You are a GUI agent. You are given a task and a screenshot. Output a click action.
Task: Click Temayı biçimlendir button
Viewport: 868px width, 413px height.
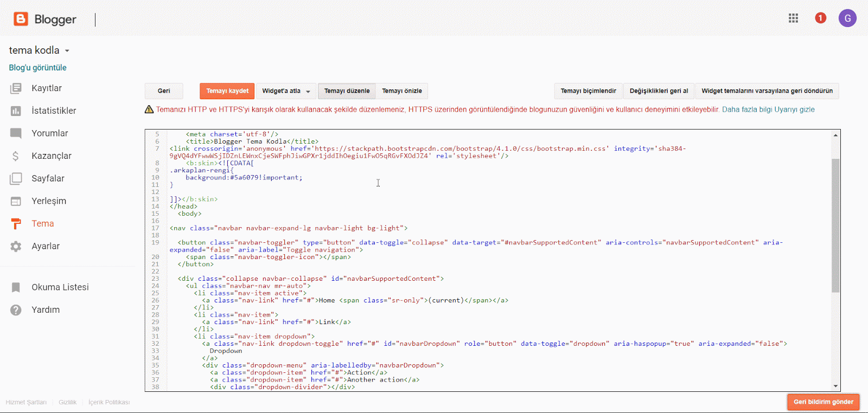pyautogui.click(x=588, y=91)
